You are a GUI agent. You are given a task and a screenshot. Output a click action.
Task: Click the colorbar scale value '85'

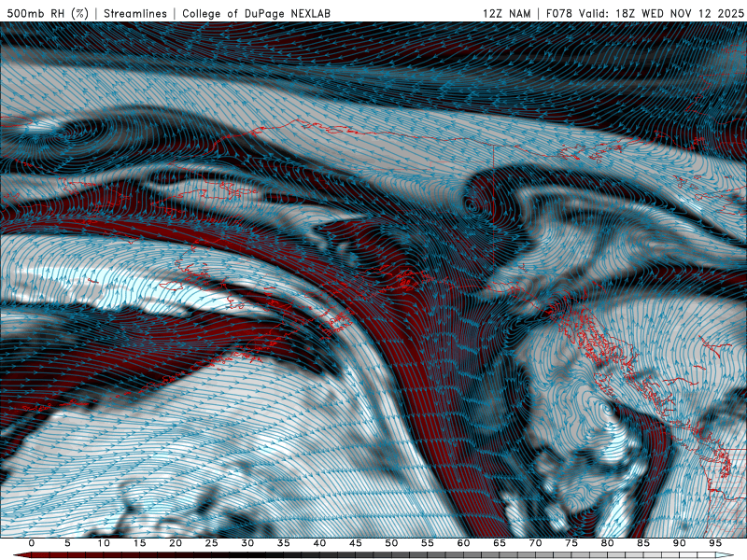tap(643, 543)
